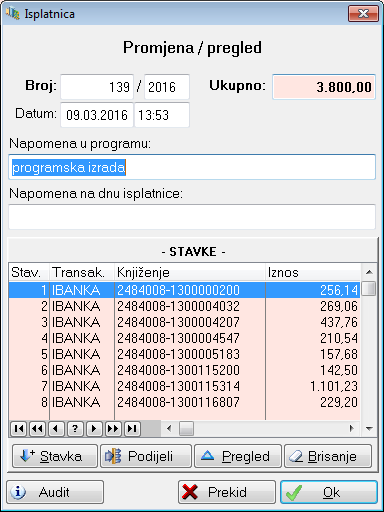Jump to first record navigation button
384x512 pixels.
click(x=18, y=428)
